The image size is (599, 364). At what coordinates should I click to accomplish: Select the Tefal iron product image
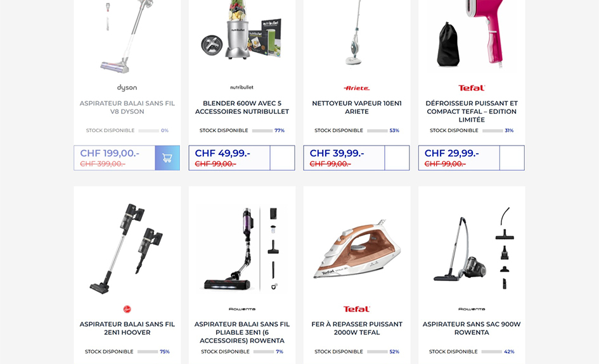point(356,249)
